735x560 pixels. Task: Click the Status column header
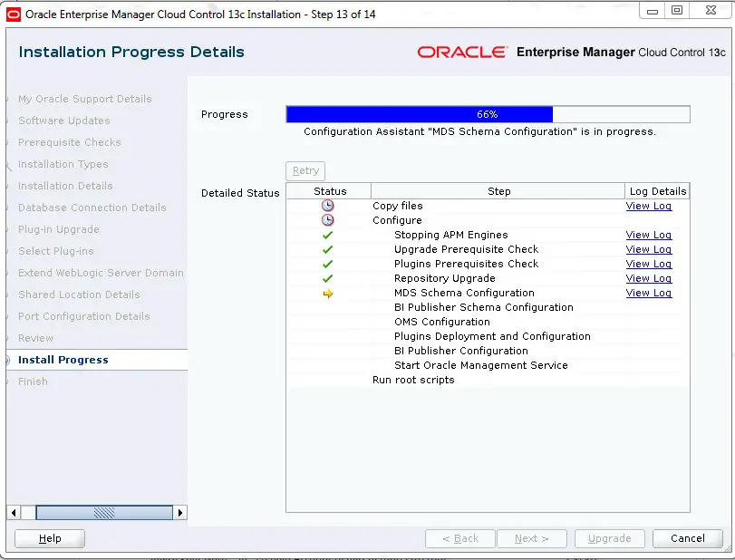pos(329,191)
